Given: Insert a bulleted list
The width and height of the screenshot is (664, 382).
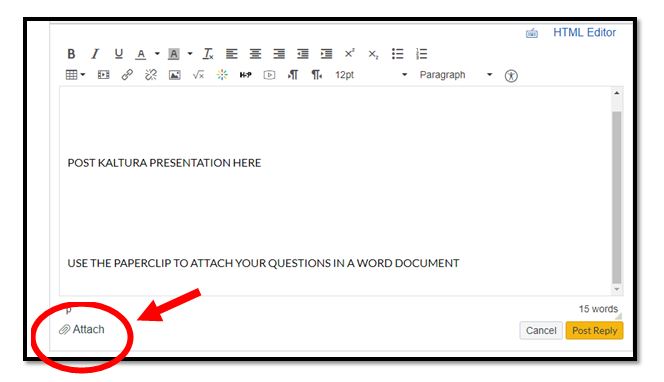Looking at the screenshot, I should pos(397,54).
